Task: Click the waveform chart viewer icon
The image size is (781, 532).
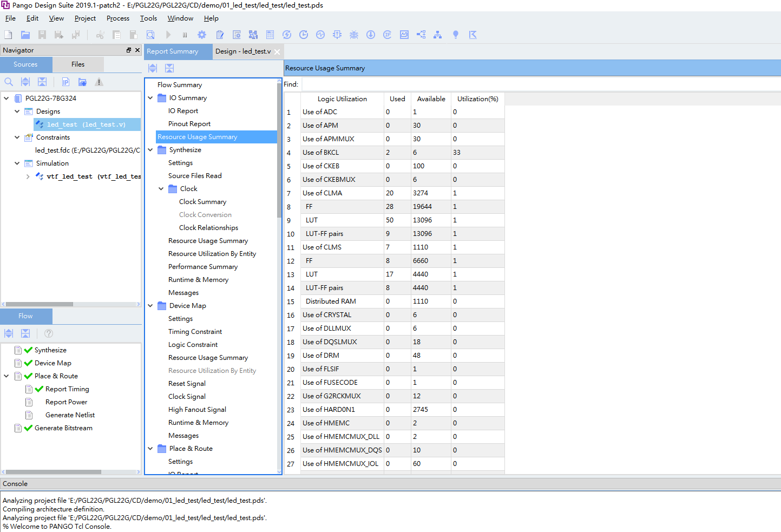Action: point(404,35)
